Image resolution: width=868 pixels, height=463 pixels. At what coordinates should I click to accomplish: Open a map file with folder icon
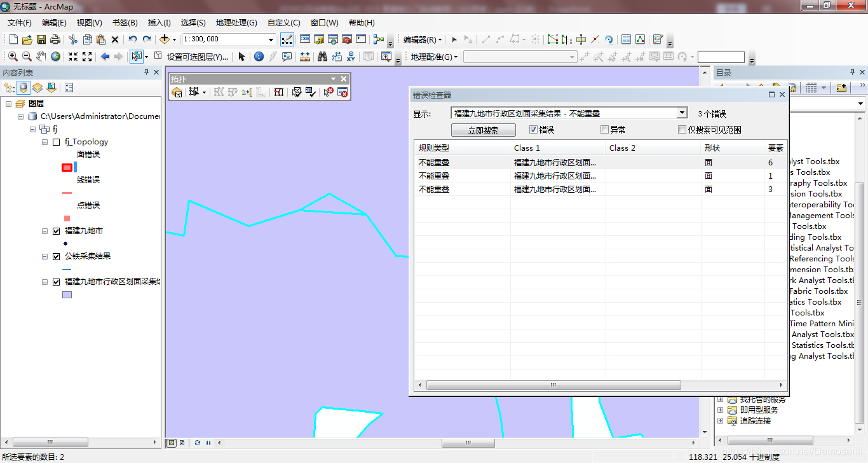27,39
